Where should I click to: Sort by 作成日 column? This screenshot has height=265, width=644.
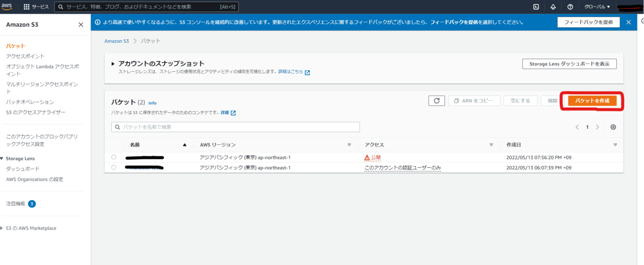(615, 145)
